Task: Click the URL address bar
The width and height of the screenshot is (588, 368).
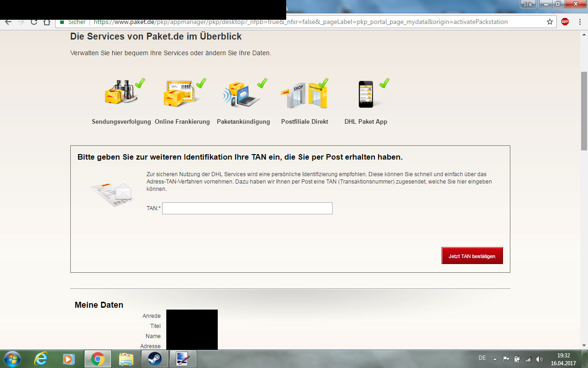Action: 301,22
